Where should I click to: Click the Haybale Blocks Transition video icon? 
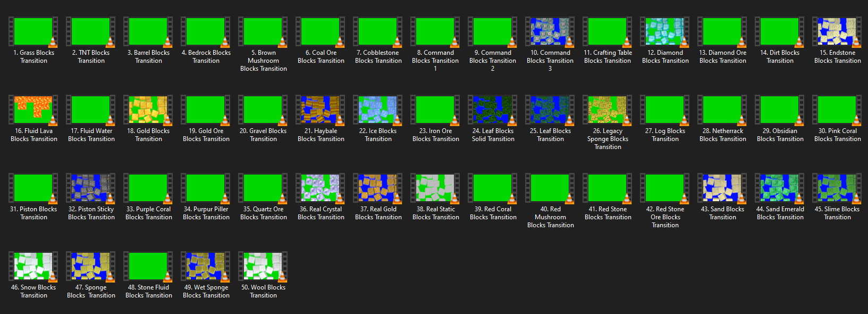[x=320, y=110]
